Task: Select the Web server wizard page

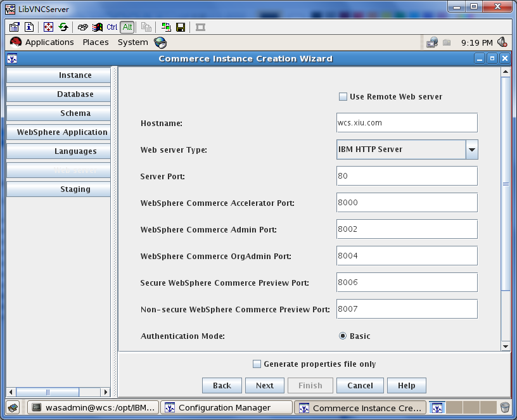Action: click(58, 170)
